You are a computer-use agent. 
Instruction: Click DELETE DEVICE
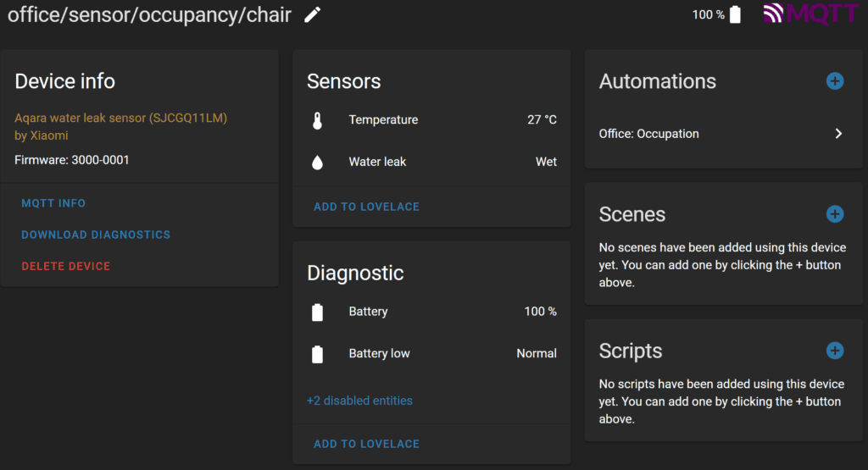[x=66, y=267]
